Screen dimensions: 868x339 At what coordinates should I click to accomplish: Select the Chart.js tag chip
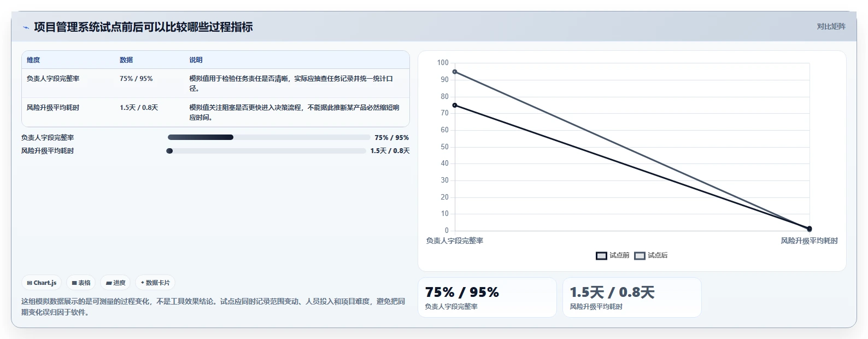click(x=42, y=283)
